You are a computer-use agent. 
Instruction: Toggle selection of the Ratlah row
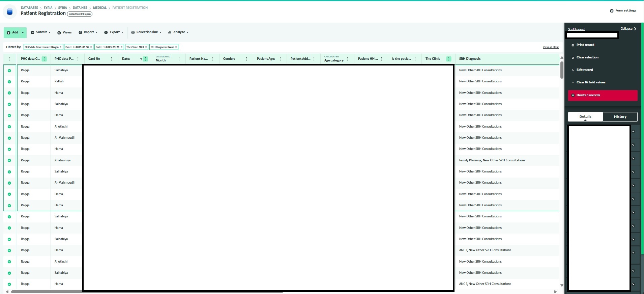(x=9, y=82)
